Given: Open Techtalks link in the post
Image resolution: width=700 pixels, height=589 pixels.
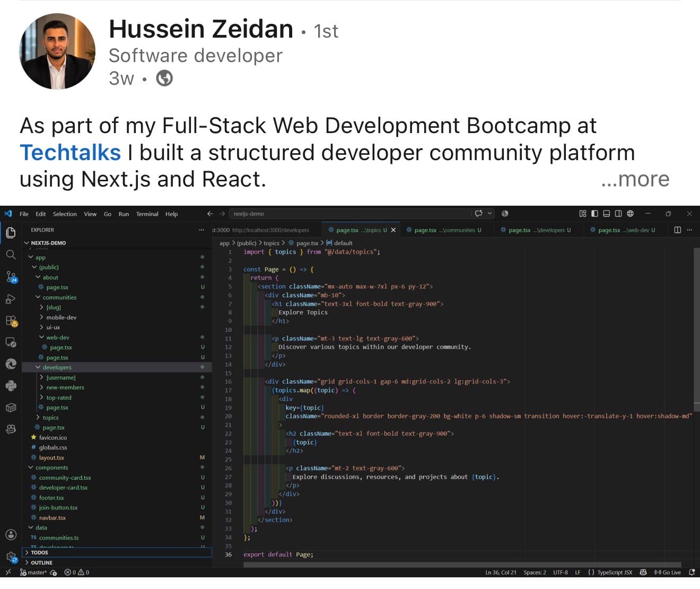Looking at the screenshot, I should [71, 153].
